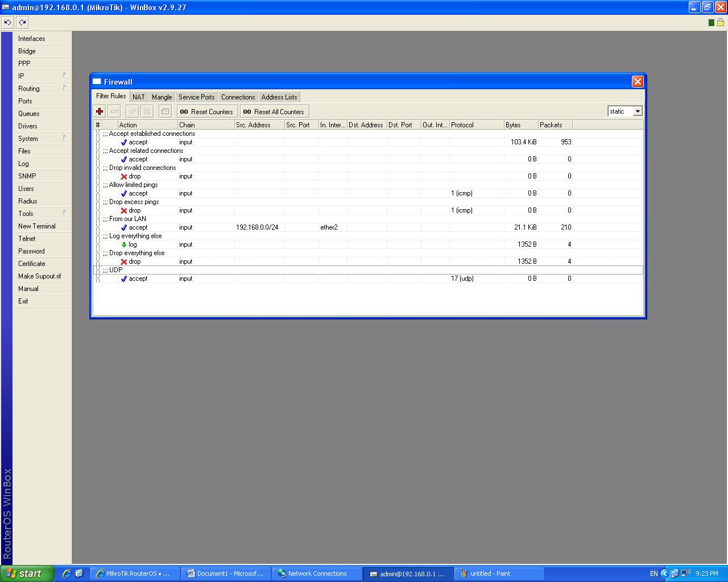Screen dimensions: 728x582
Task: Select the 'Drop excess pings' comment row
Action: (369, 202)
